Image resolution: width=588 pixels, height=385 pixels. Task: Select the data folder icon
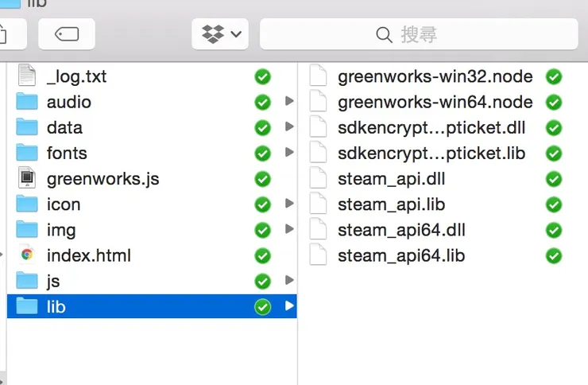click(27, 126)
